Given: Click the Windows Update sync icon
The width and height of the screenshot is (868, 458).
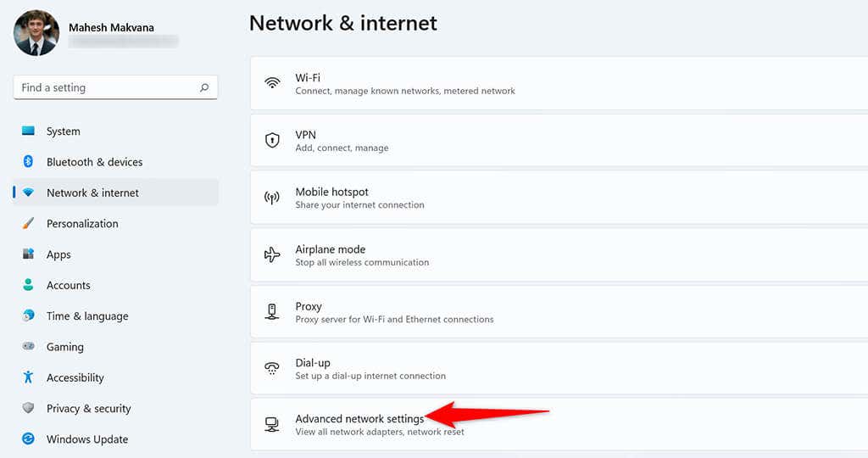Looking at the screenshot, I should [x=28, y=438].
